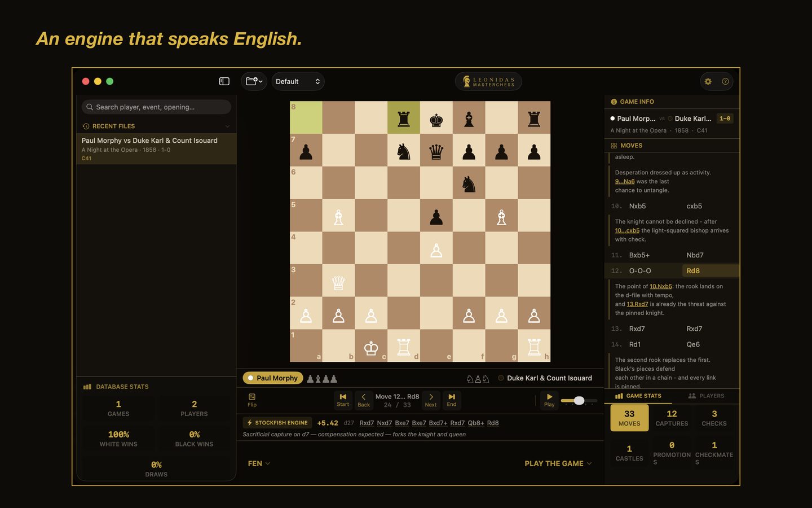Go Back one move

[x=364, y=400]
